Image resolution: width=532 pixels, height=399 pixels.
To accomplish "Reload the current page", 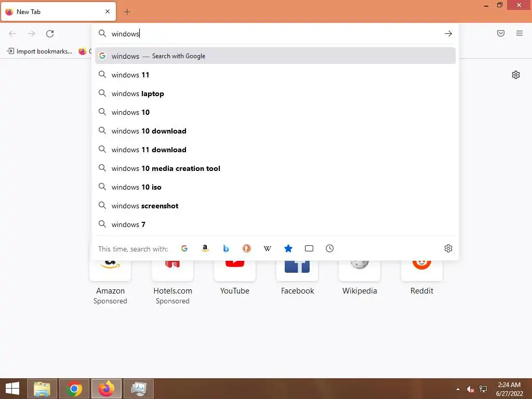I will coord(50,34).
